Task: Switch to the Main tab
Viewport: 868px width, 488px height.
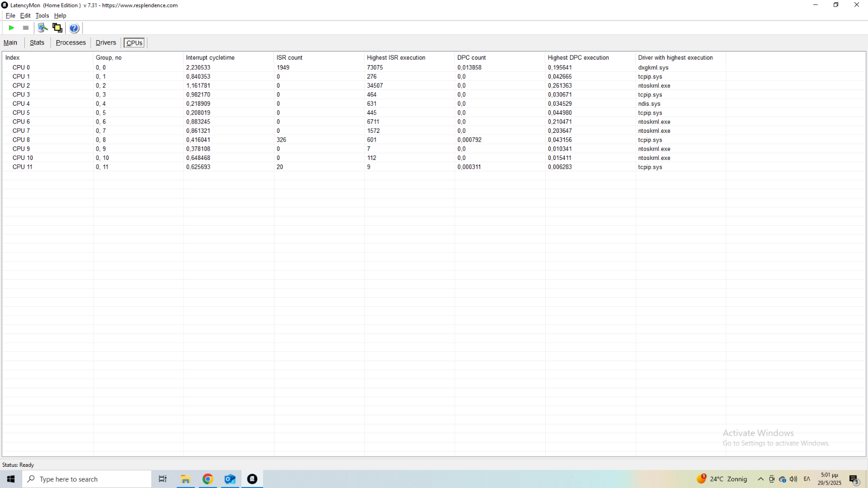Action: 10,43
